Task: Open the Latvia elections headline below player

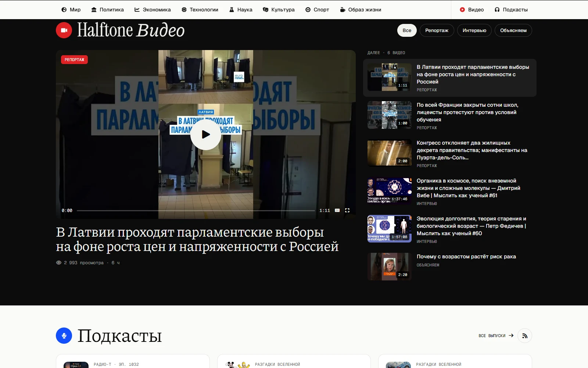Action: tap(197, 239)
